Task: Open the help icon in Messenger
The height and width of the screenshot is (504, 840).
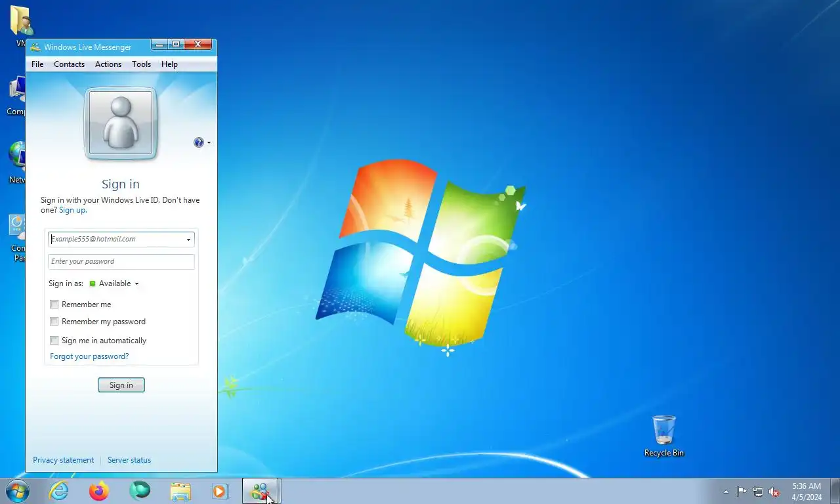Action: pos(198,142)
